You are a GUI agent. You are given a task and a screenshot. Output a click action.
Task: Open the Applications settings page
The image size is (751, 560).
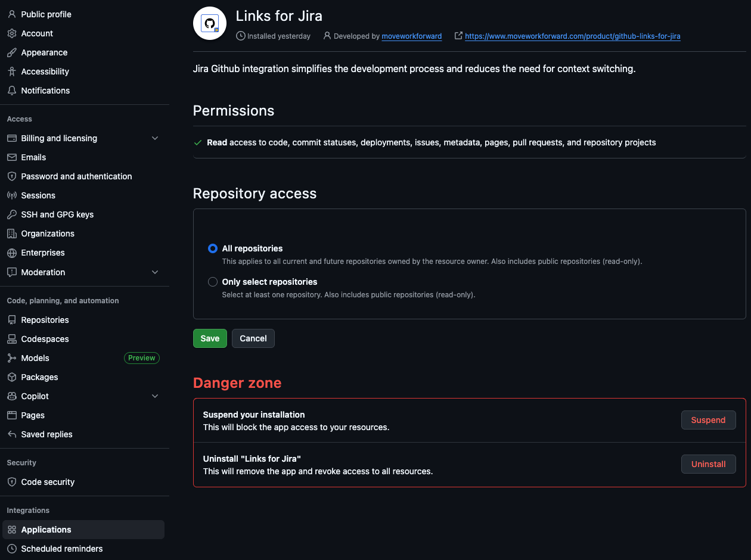coord(46,530)
